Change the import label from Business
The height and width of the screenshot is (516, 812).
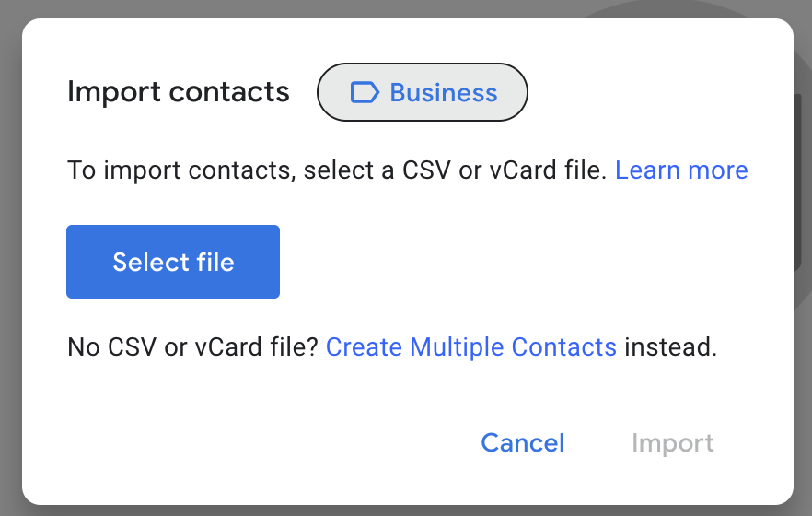click(422, 92)
